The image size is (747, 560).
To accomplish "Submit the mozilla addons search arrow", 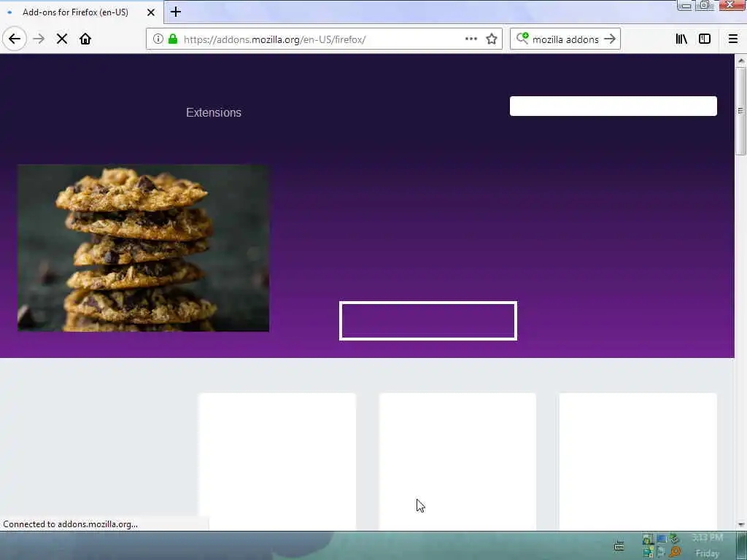I will click(610, 39).
